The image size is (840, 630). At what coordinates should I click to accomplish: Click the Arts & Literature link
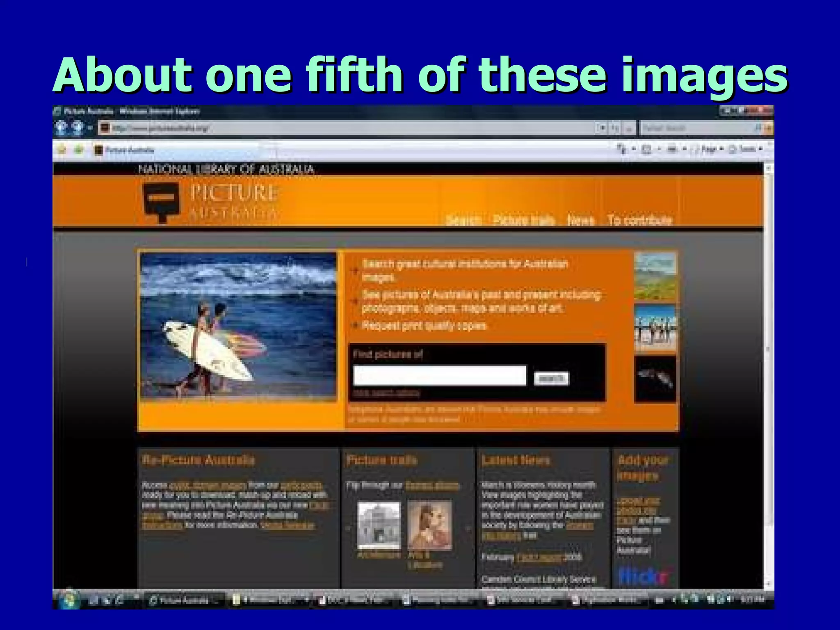(425, 560)
